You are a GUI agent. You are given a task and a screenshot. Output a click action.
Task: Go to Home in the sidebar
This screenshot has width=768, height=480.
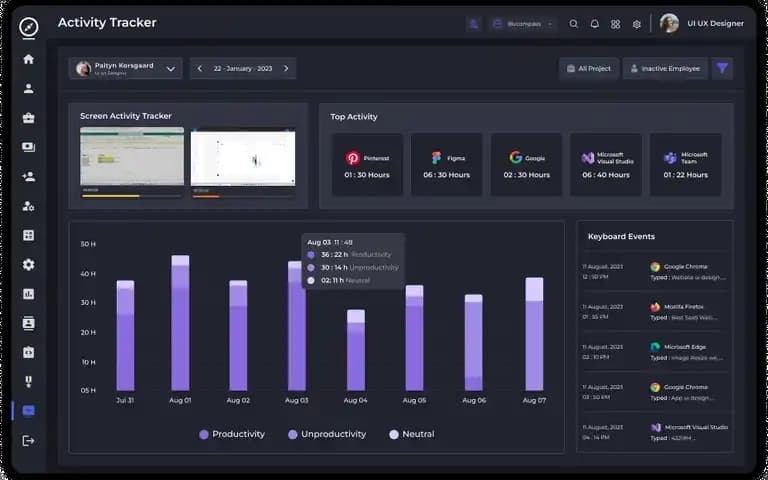(x=28, y=59)
